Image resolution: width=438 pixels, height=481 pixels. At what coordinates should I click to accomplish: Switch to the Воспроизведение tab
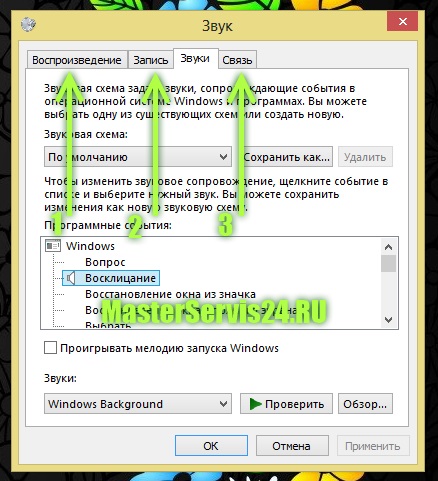click(77, 60)
